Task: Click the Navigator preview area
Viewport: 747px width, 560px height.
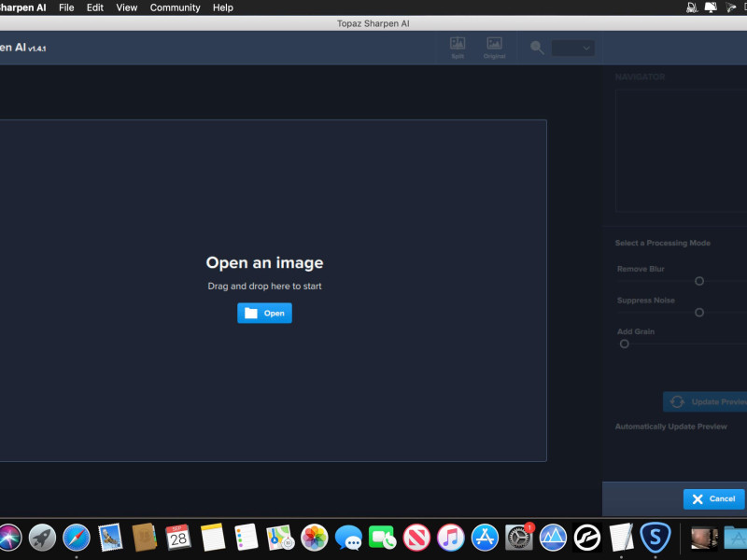Action: [682, 150]
